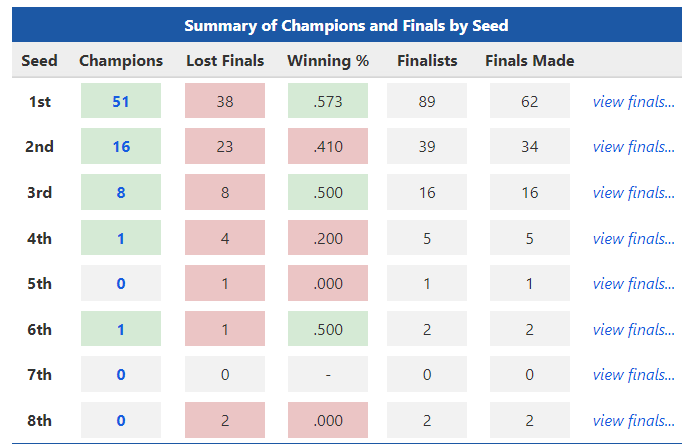Click the 1st seed winning percentage .573 cell
Image resolution: width=685 pixels, height=448 pixels.
328,101
